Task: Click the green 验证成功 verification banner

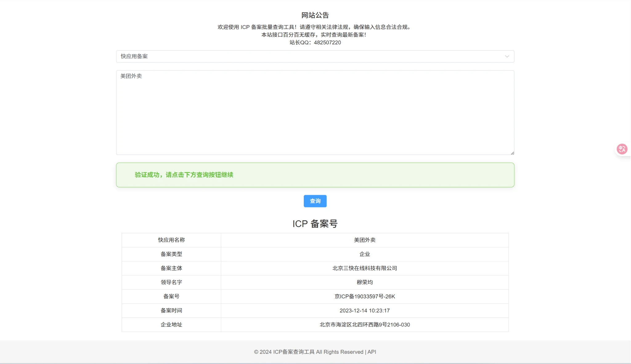Action: point(315,175)
